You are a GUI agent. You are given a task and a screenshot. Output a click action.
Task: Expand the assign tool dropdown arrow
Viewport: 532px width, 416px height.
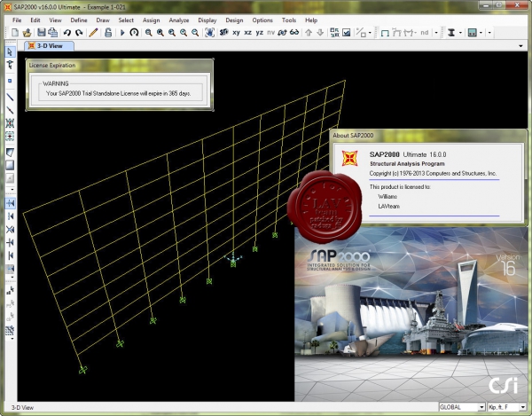pos(370,33)
